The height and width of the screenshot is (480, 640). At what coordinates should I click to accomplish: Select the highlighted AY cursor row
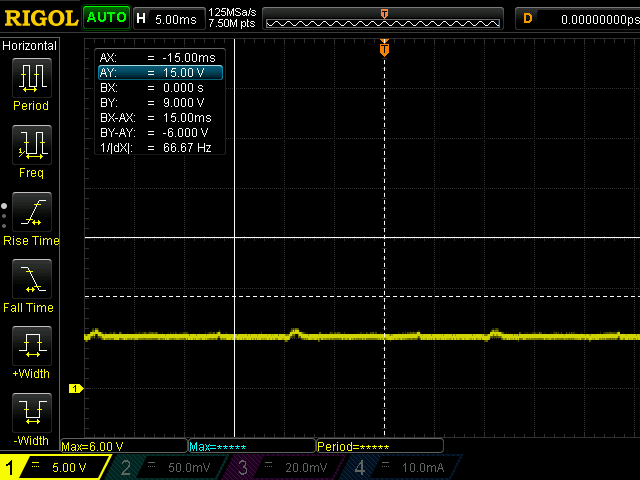(160, 73)
